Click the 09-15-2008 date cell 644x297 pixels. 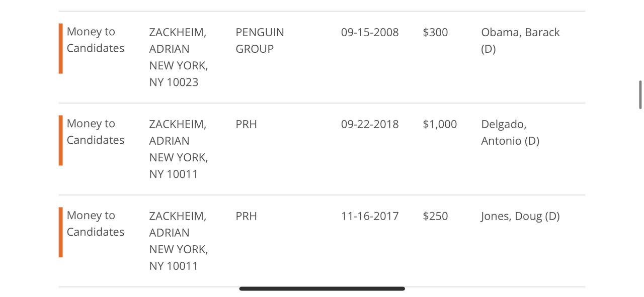pyautogui.click(x=370, y=32)
